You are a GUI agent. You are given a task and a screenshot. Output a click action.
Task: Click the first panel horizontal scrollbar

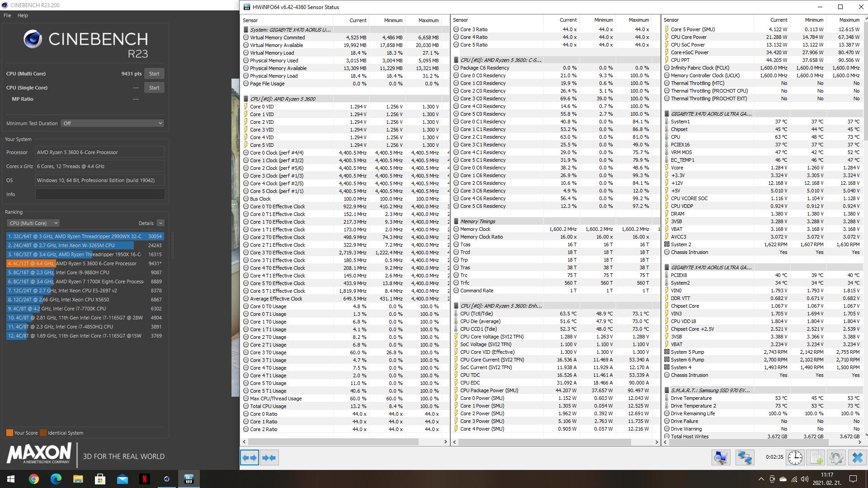333,441
